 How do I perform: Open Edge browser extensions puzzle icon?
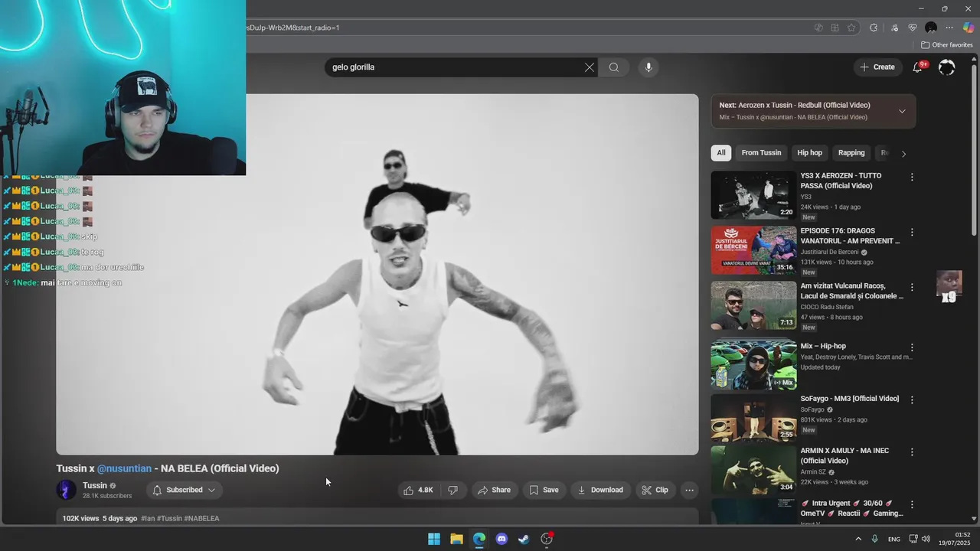point(874,28)
